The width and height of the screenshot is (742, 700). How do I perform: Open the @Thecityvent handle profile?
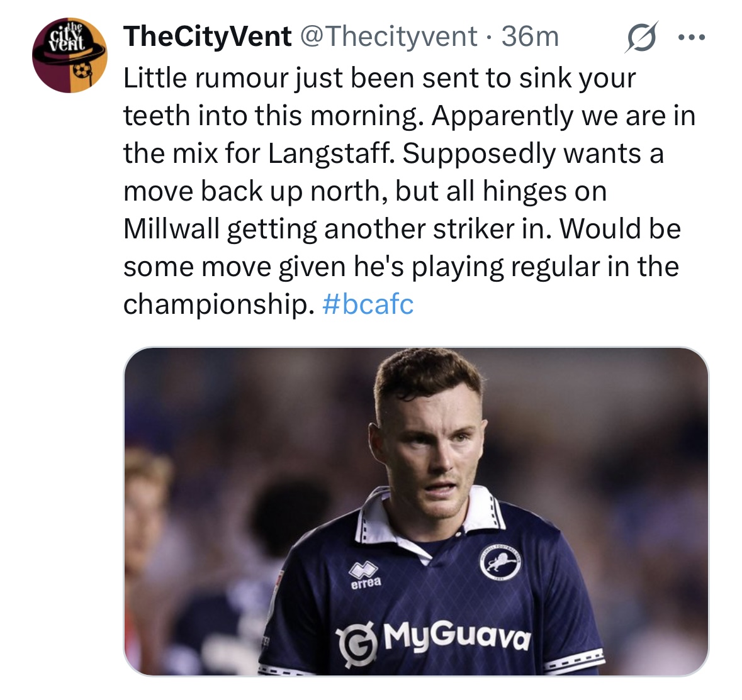click(388, 36)
